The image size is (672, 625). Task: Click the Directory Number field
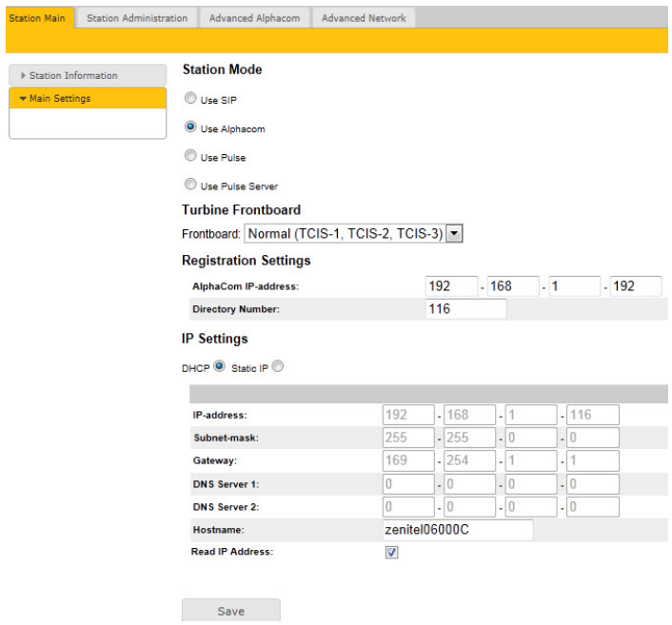pyautogui.click(x=465, y=309)
